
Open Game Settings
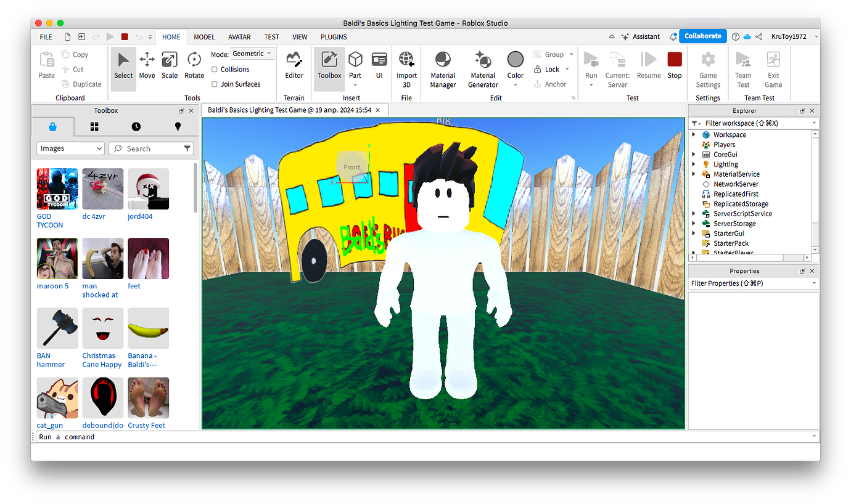click(707, 68)
